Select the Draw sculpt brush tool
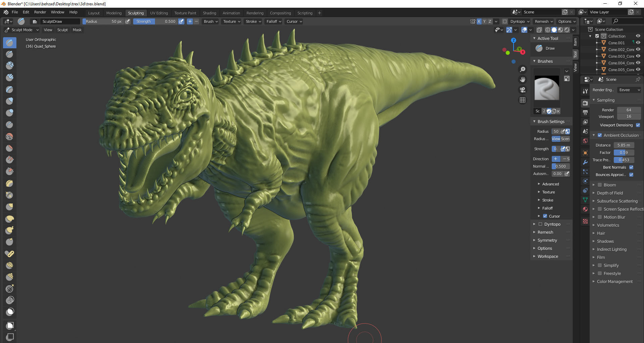Image resolution: width=644 pixels, height=343 pixels. [10, 43]
